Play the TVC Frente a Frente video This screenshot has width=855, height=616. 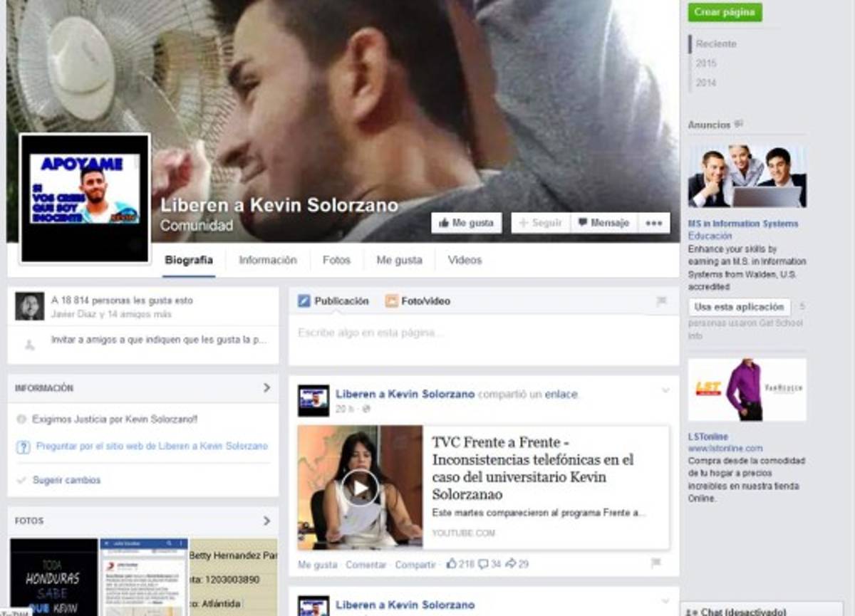[359, 487]
